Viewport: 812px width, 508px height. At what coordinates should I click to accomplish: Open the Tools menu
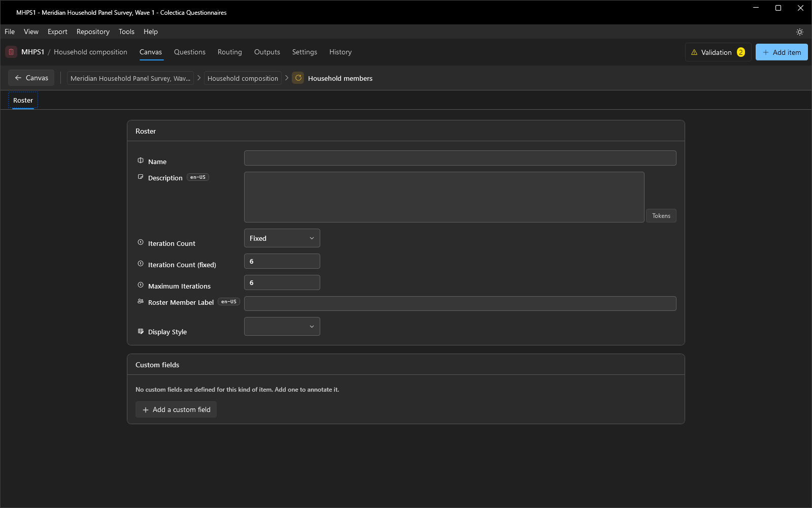126,31
